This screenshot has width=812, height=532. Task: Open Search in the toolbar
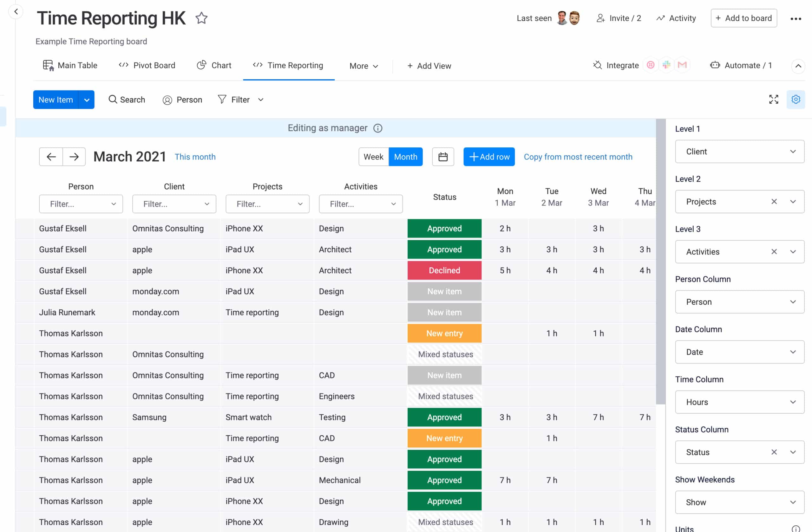[127, 100]
